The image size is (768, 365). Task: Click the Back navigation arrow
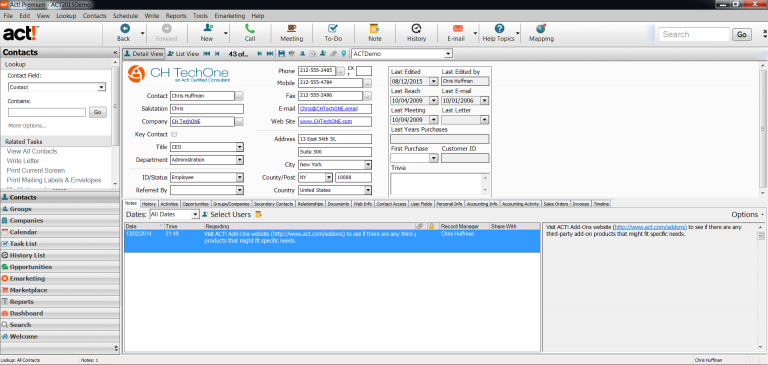pos(125,29)
